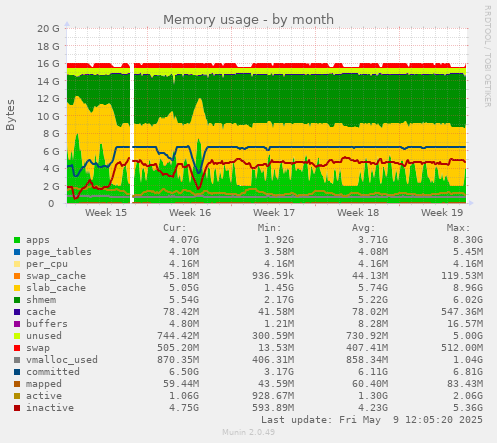Click inactive min value 593.89M
The height and width of the screenshot is (443, 497).
pos(273,408)
